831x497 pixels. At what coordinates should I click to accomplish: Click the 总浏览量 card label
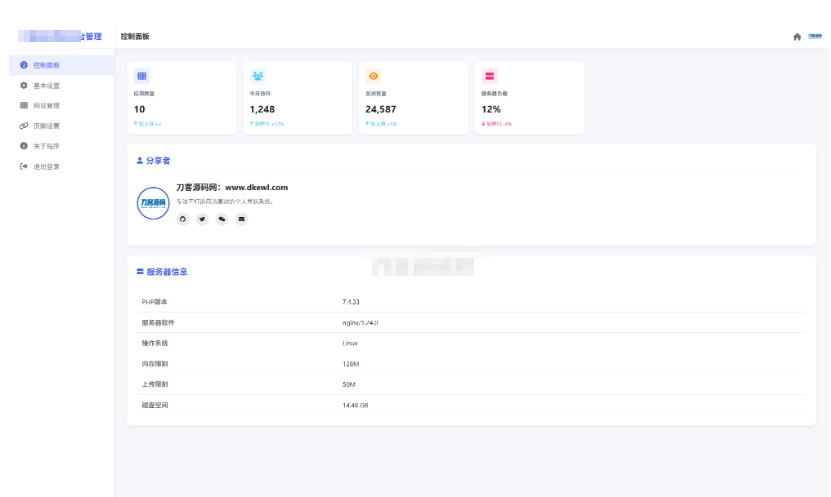[x=376, y=93]
